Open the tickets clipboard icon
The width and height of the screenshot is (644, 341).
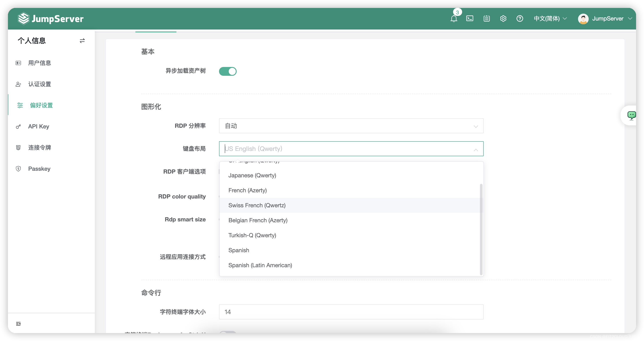click(x=487, y=19)
